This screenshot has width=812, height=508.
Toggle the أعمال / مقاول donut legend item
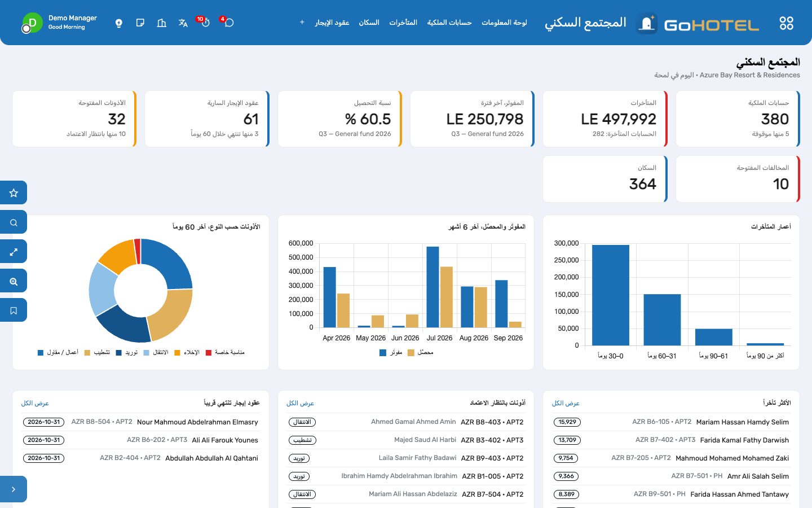click(x=58, y=352)
